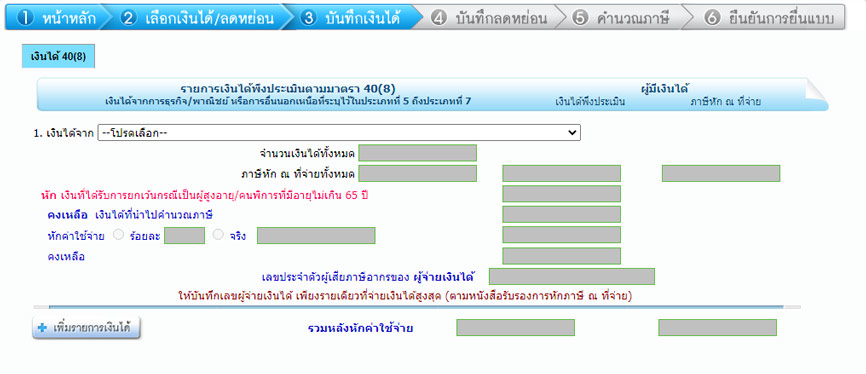This screenshot has width=866, height=374.
Task: Click the payer taxpayer ID number field
Action: click(x=572, y=276)
